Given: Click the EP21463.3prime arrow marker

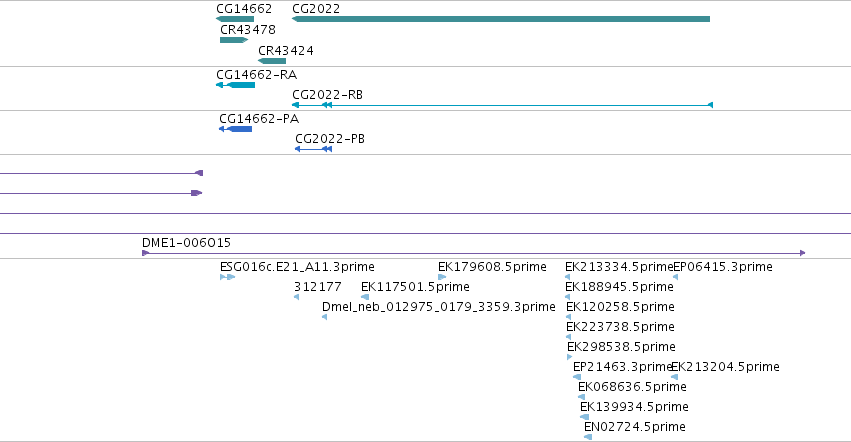Looking at the screenshot, I should coord(577,377).
